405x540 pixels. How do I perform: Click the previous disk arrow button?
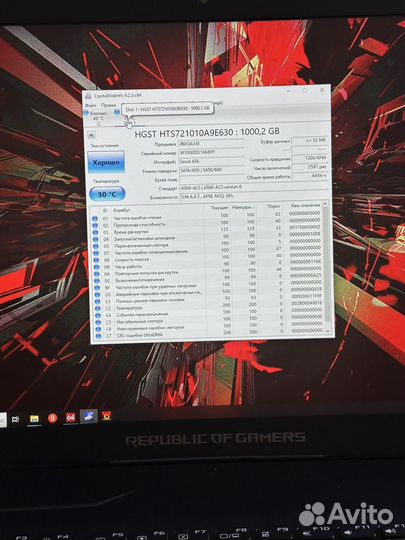[x=91, y=135]
